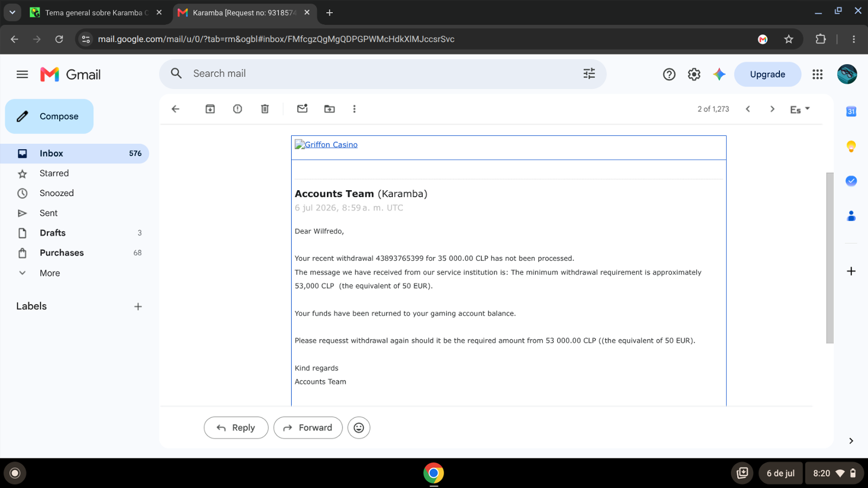Create new label plus icon
The width and height of the screenshot is (868, 488).
138,306
